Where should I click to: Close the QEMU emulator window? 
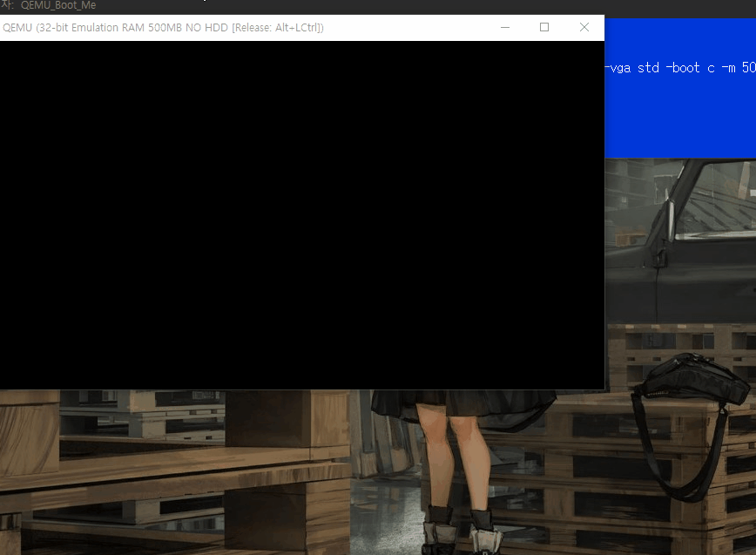pyautogui.click(x=584, y=28)
